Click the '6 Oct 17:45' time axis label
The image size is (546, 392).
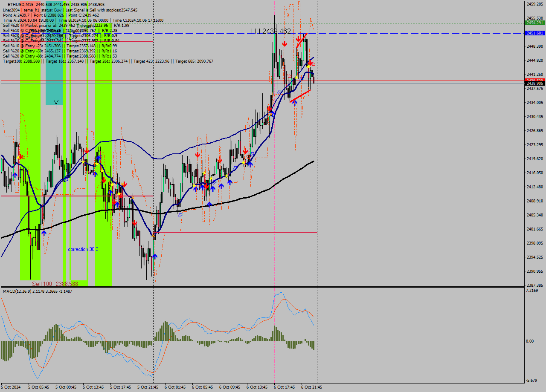(284, 387)
